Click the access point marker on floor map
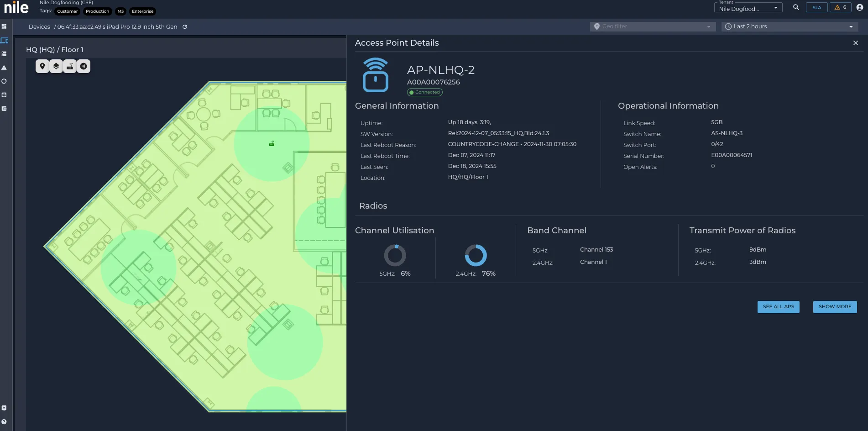 272,144
